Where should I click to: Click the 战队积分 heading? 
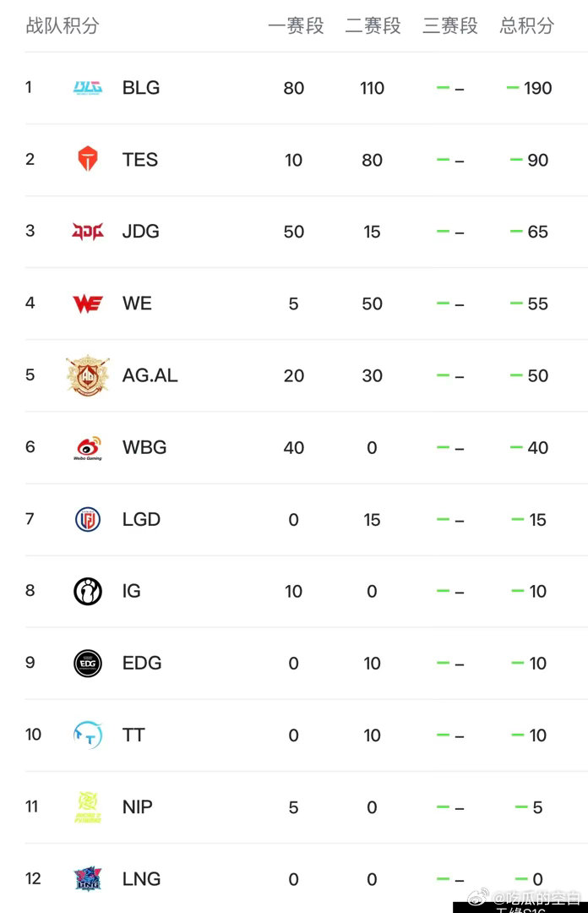click(x=63, y=25)
